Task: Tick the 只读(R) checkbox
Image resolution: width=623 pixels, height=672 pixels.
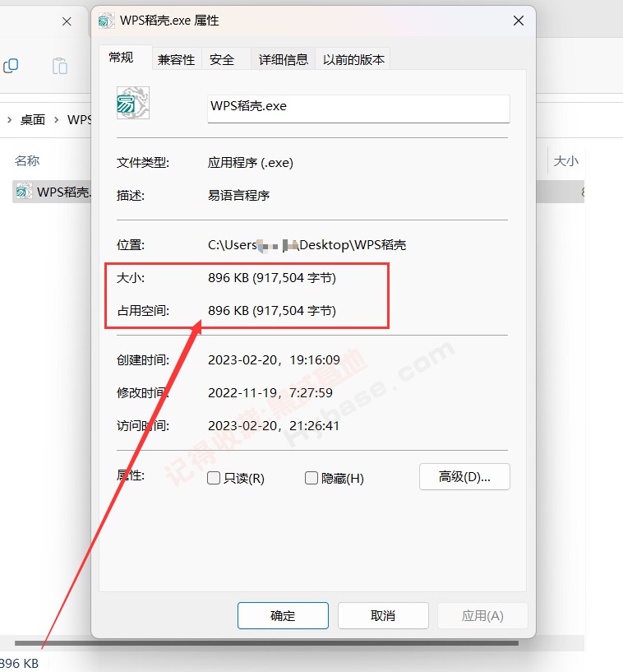Action: (x=214, y=478)
